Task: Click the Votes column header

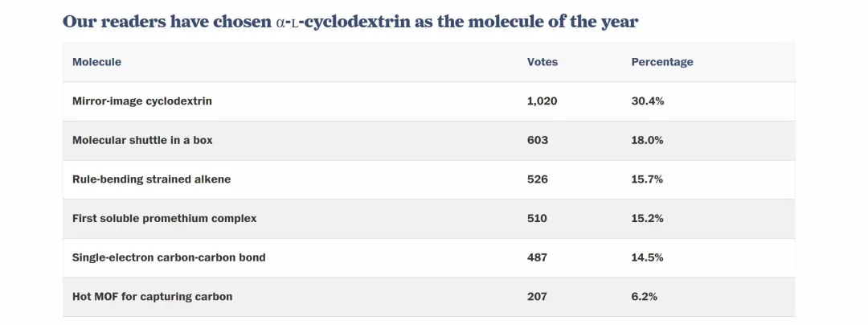Action: (x=542, y=62)
